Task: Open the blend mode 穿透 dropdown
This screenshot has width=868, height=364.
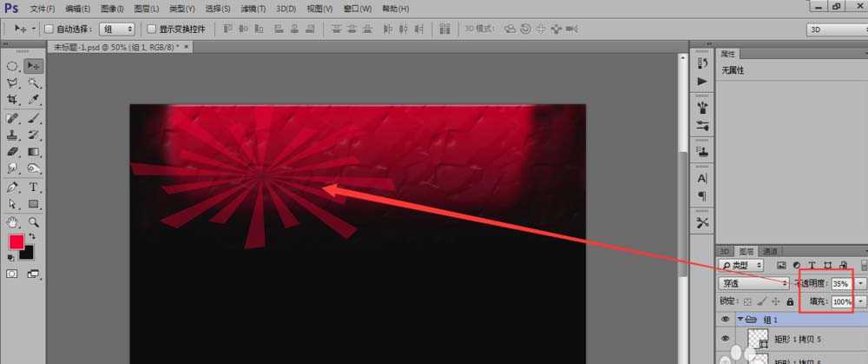Action: click(x=753, y=283)
